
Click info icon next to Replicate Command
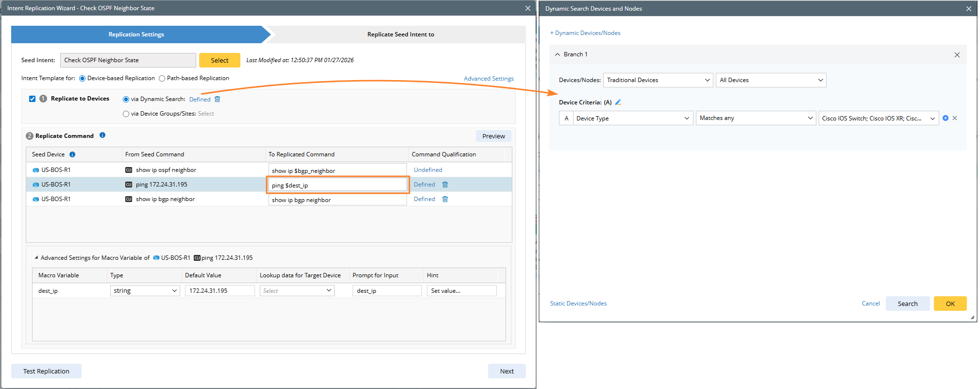(x=102, y=135)
